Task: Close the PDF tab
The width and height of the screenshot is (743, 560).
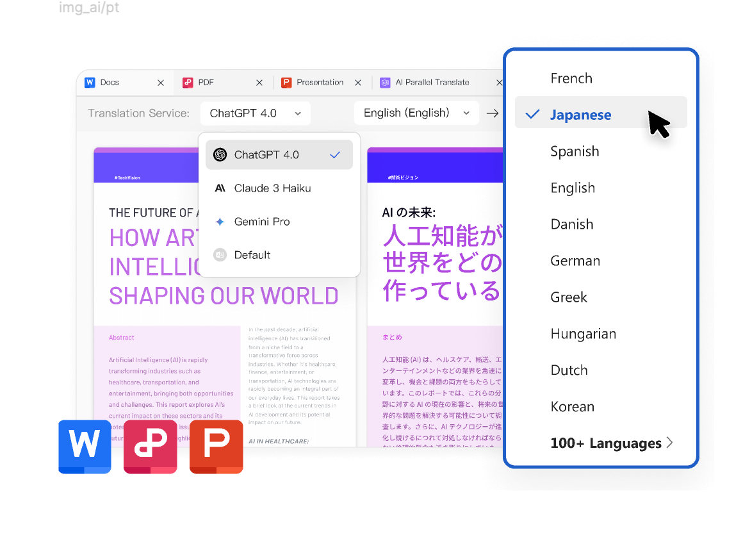Action: [259, 83]
